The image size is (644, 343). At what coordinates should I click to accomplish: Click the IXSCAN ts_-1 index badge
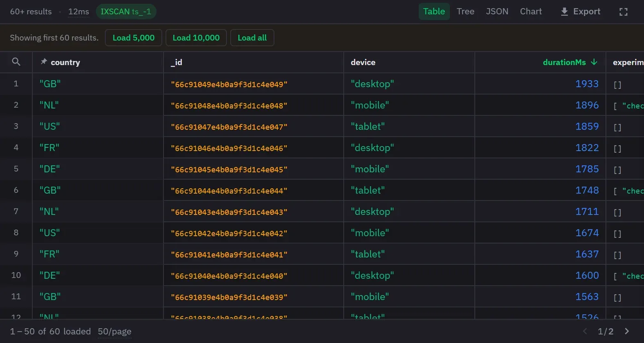126,11
